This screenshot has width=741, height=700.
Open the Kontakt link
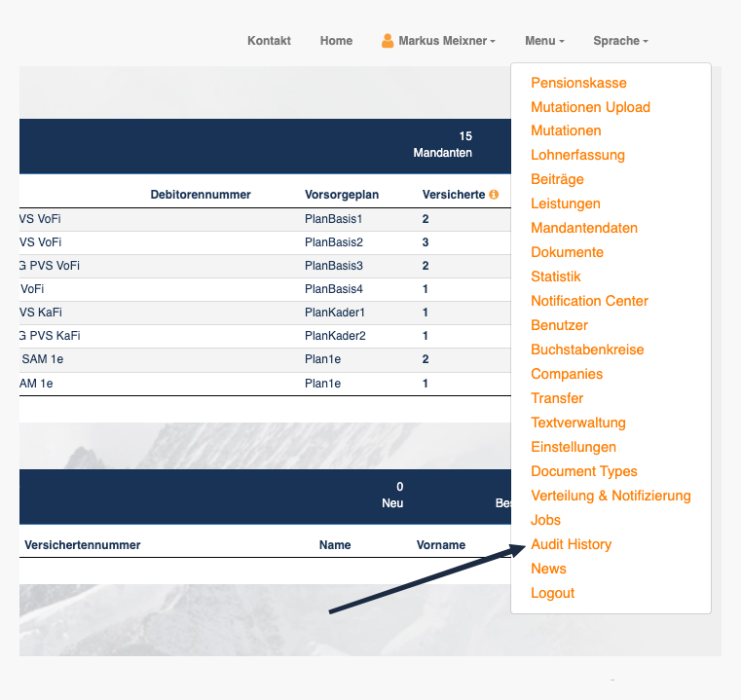(x=269, y=41)
